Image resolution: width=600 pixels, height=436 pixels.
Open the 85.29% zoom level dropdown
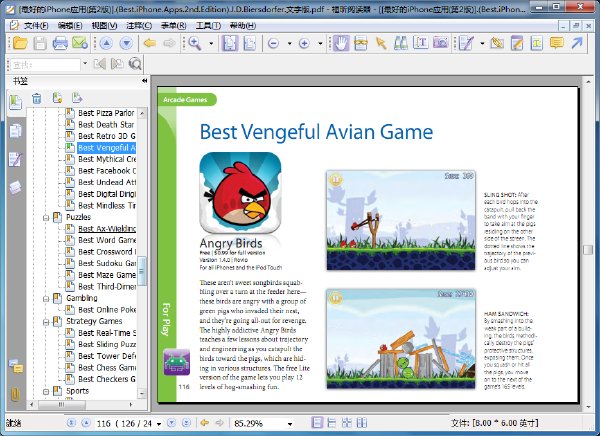pos(290,424)
